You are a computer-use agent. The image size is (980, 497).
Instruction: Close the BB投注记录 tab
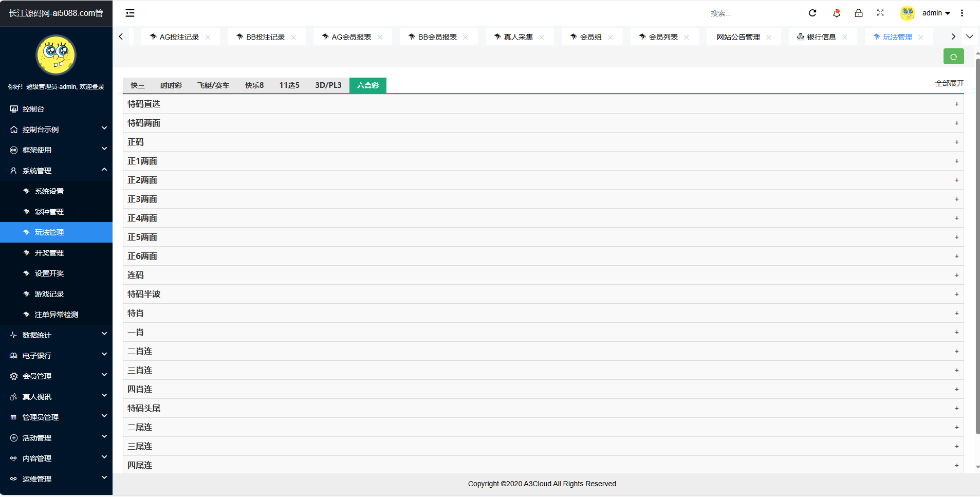(x=293, y=37)
